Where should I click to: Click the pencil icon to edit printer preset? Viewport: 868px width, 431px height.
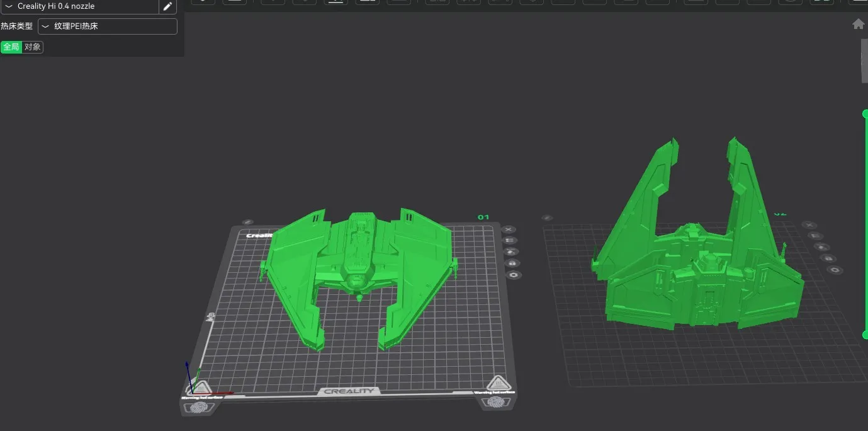coord(167,6)
